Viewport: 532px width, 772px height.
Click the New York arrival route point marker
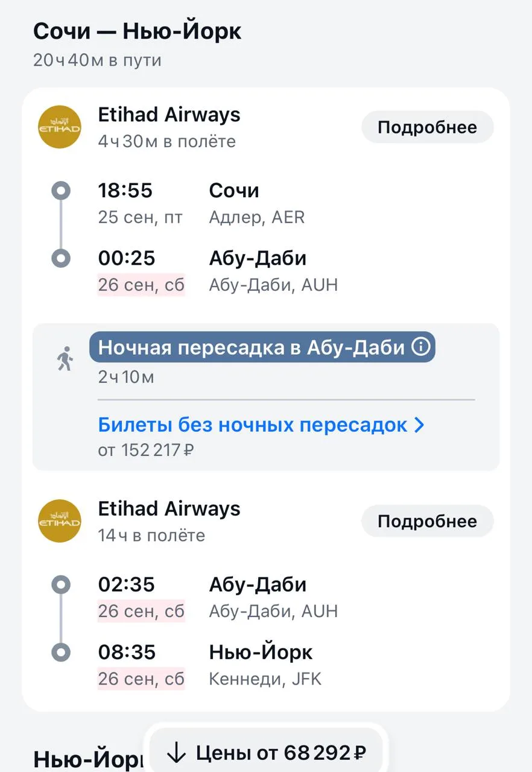[61, 652]
